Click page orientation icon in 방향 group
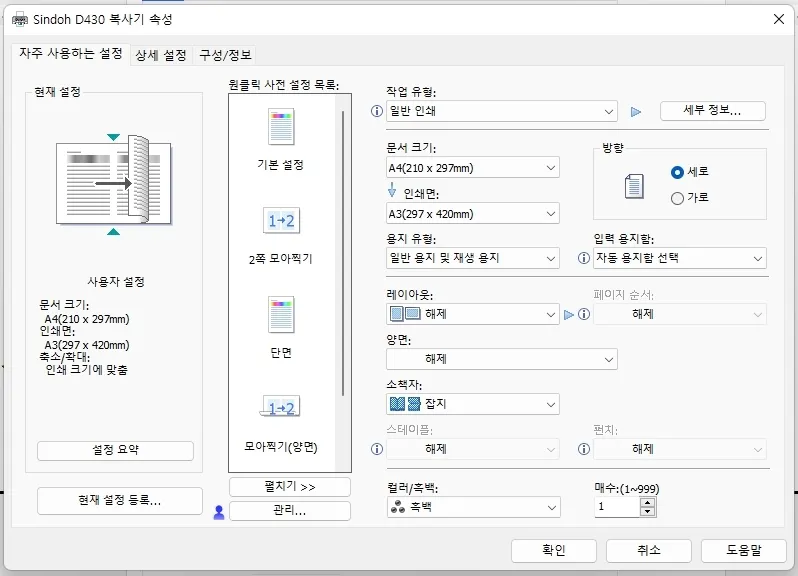This screenshot has height=576, width=798. click(x=634, y=186)
